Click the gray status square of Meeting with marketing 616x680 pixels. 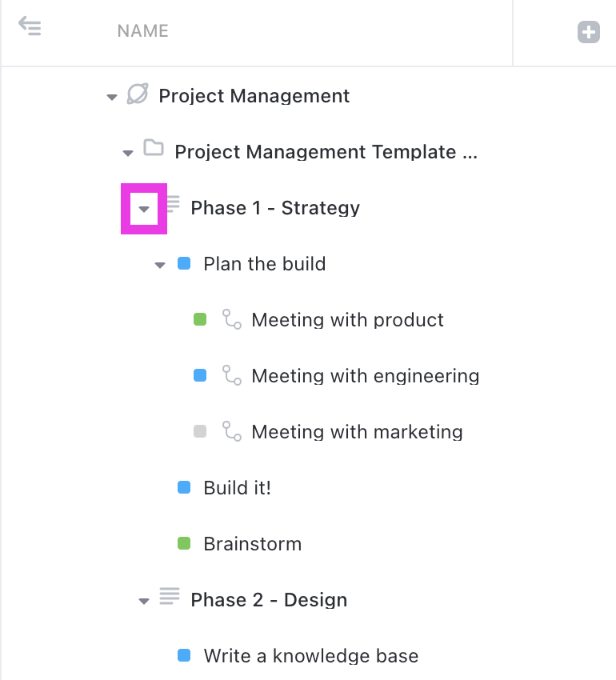[200, 432]
